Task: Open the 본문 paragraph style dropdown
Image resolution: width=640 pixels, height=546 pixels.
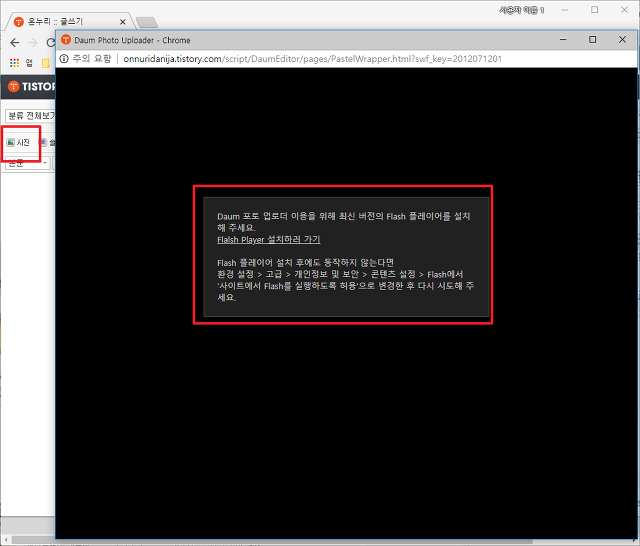Action: pos(27,163)
